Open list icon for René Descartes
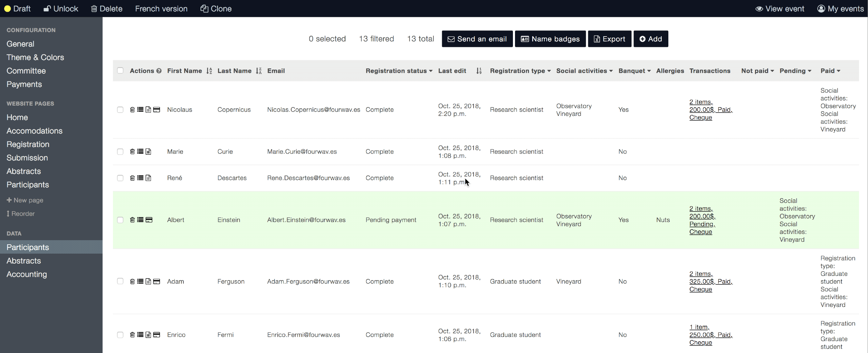The width and height of the screenshot is (868, 353). click(140, 178)
